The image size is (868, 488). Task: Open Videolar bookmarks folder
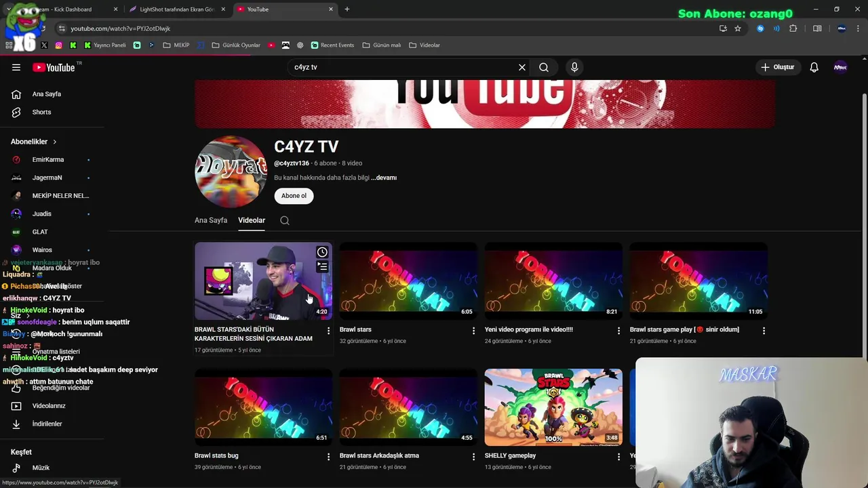point(425,45)
